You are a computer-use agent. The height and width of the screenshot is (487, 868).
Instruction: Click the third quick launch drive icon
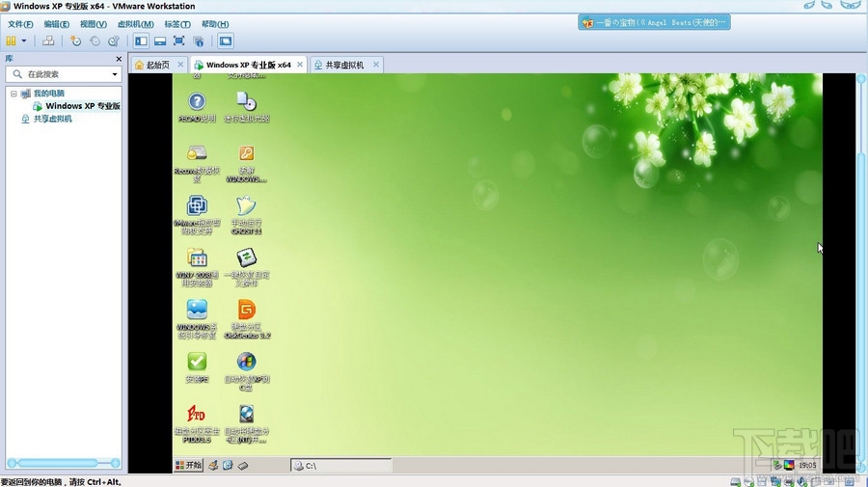tap(242, 466)
